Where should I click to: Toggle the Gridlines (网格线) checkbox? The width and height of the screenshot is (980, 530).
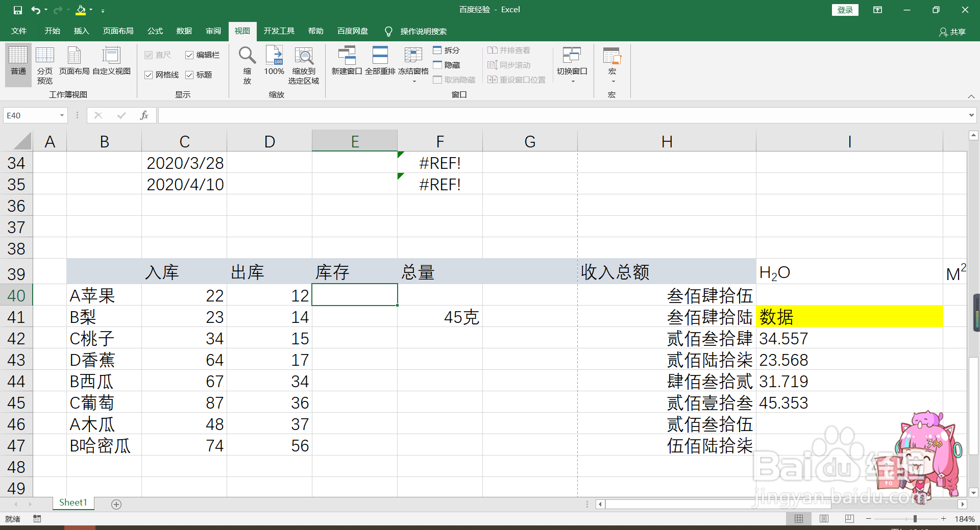(149, 75)
